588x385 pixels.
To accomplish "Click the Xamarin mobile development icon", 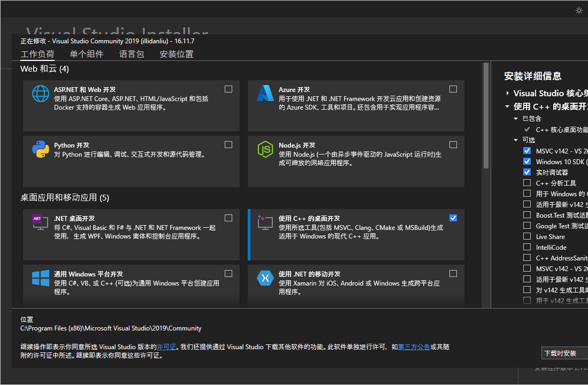I will [265, 278].
